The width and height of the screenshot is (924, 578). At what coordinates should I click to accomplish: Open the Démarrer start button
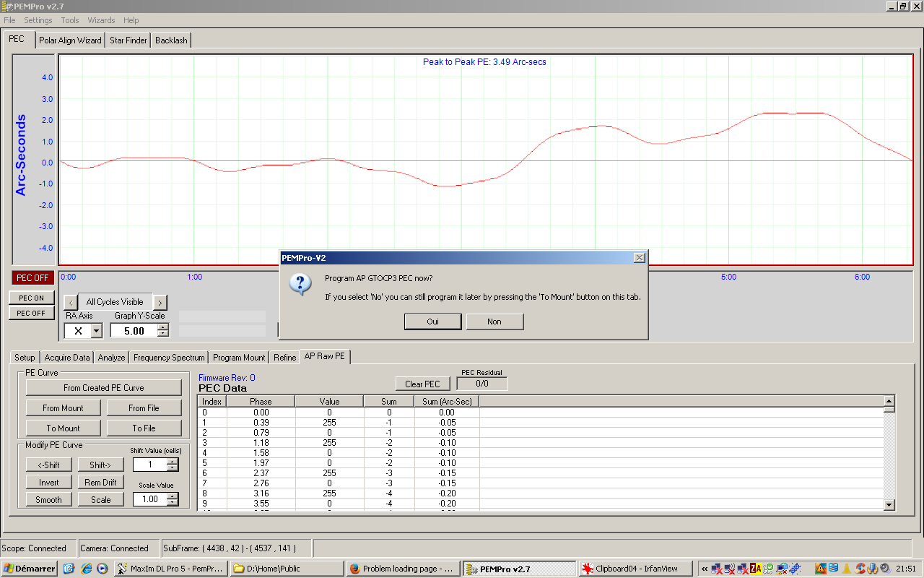click(30, 569)
